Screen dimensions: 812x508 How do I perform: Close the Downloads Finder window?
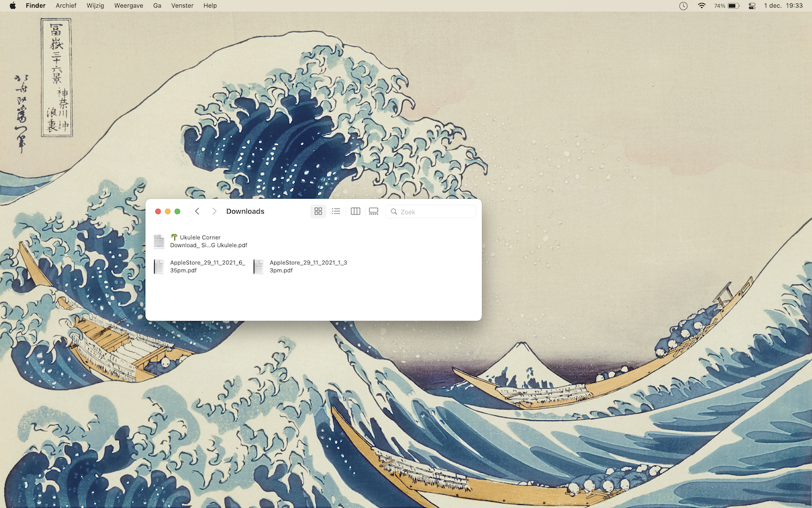158,211
